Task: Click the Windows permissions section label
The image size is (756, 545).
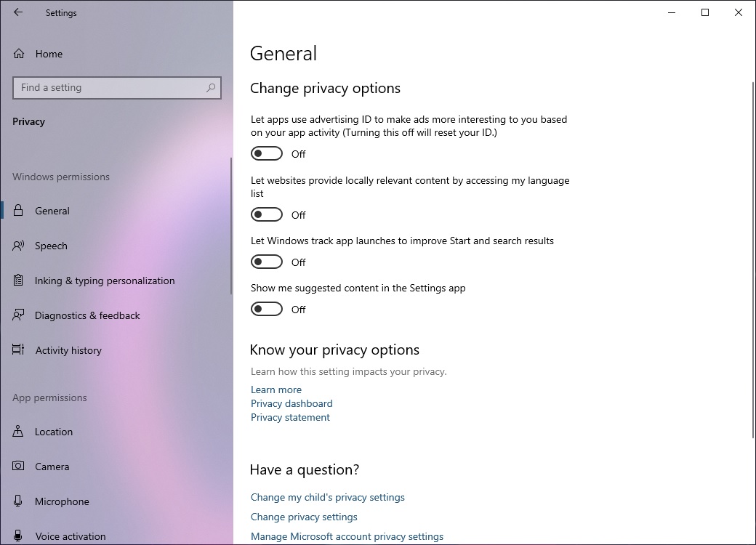Action: [x=61, y=177]
